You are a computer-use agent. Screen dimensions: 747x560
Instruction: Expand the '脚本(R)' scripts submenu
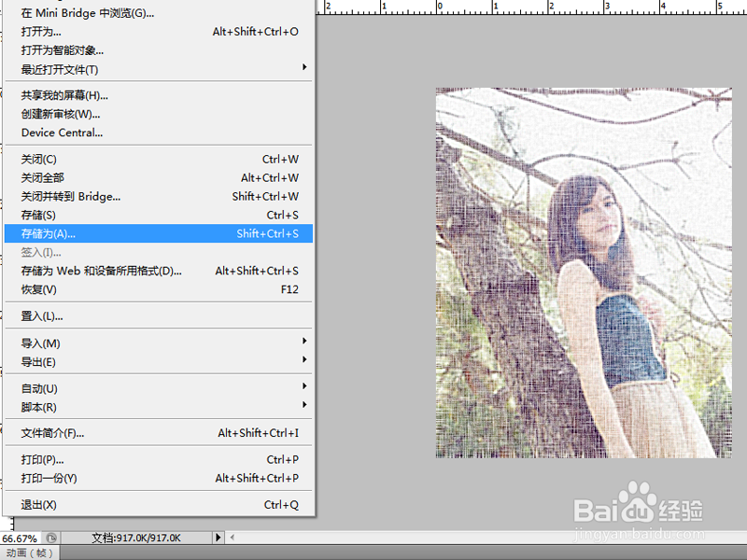pyautogui.click(x=158, y=407)
